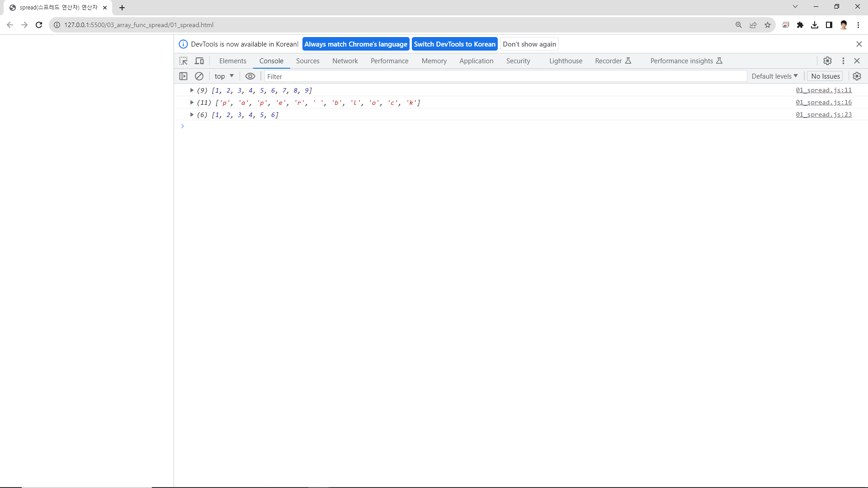Bookmark this page with the star icon
The width and height of the screenshot is (868, 488).
pos(768,25)
